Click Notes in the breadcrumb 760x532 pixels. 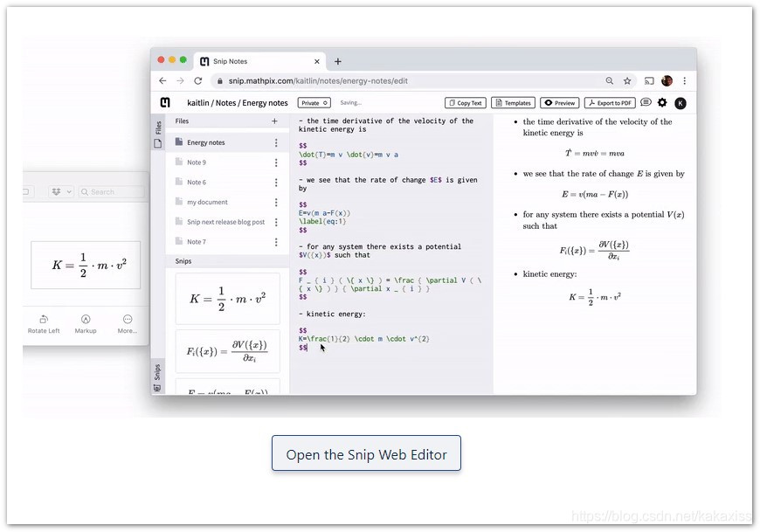coord(226,103)
